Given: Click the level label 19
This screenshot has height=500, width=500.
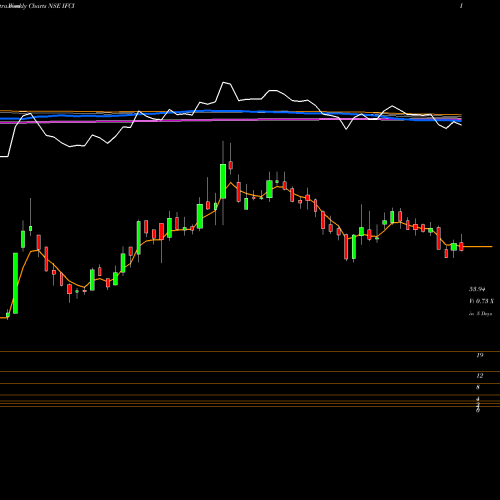Looking at the screenshot, I should tap(480, 355).
